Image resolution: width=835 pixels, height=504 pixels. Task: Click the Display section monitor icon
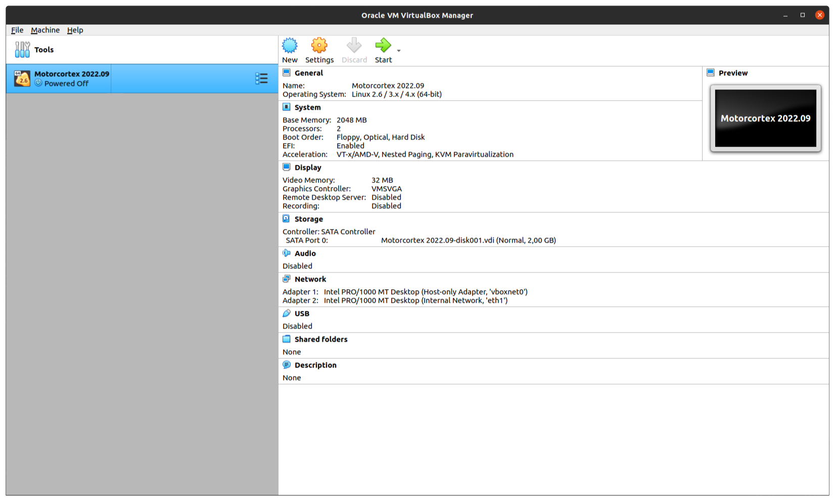pyautogui.click(x=287, y=167)
